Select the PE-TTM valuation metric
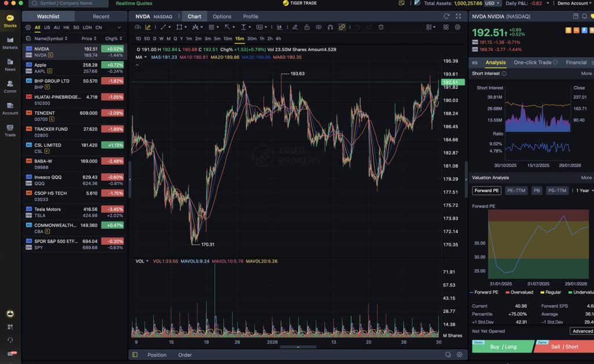Viewport: 594px width, 364px height. 516,191
